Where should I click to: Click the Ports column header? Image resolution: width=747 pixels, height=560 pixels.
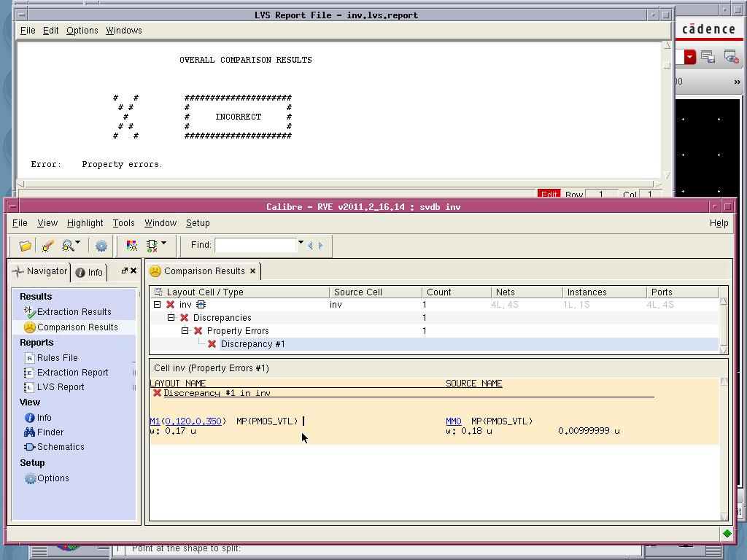point(682,292)
